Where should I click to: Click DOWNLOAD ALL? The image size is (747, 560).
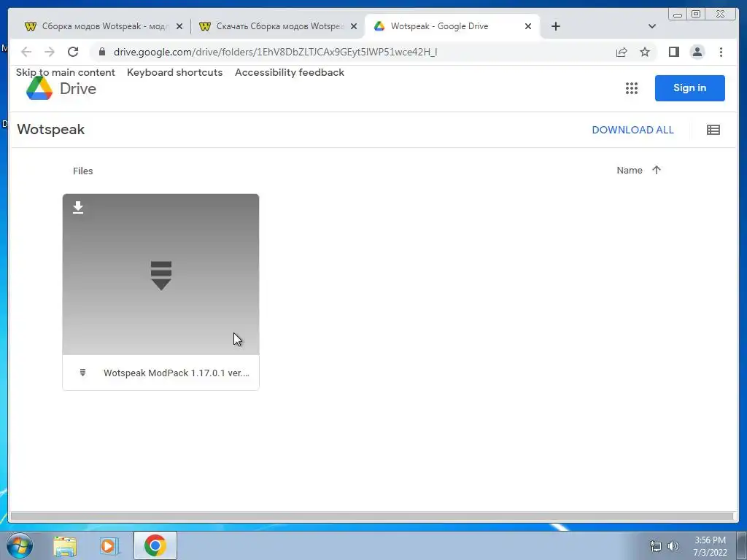632,130
